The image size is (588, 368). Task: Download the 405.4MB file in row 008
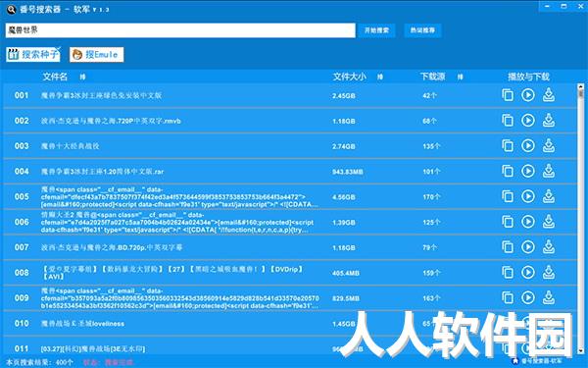(x=549, y=272)
